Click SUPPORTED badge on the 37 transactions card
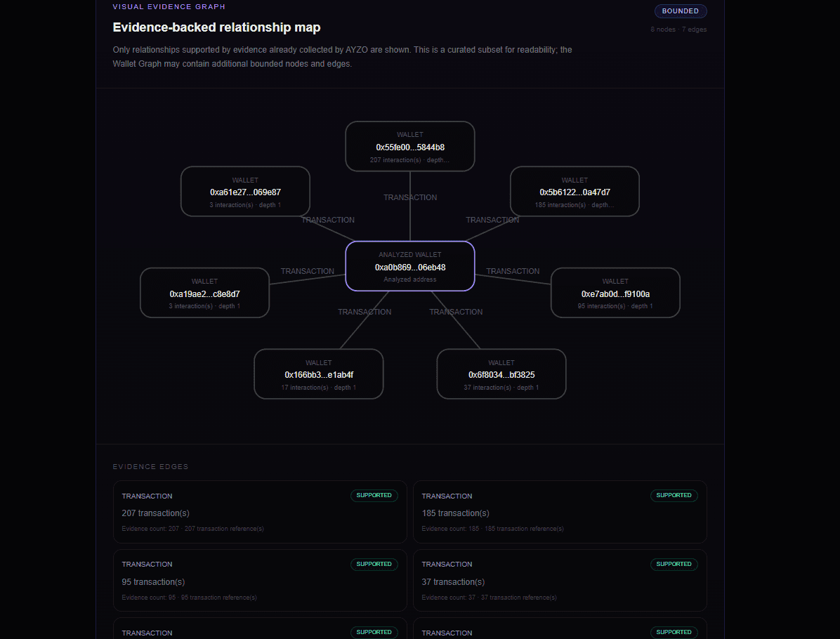840x639 pixels. point(674,564)
